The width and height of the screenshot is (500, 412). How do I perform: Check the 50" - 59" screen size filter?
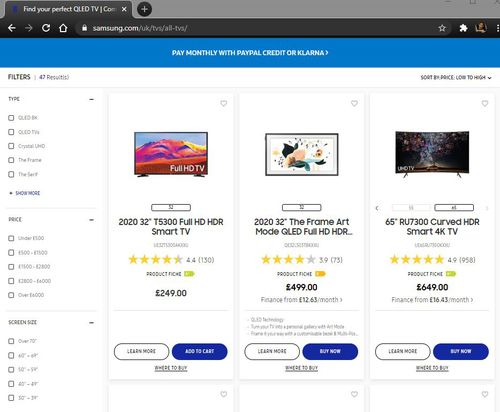click(x=11, y=369)
